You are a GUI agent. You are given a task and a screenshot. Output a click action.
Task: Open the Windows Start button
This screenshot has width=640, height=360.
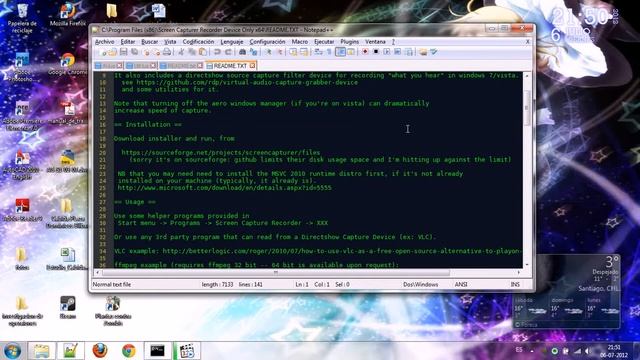(x=12, y=351)
